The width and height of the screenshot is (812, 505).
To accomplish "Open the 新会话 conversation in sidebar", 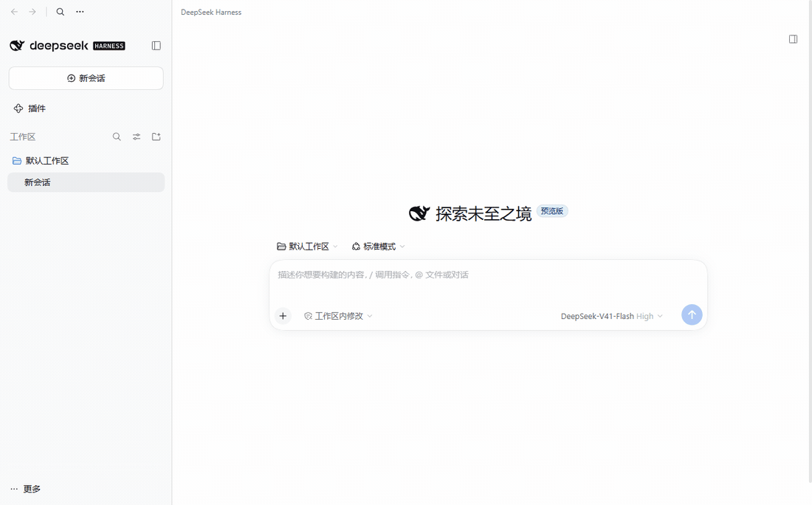I will click(x=86, y=182).
